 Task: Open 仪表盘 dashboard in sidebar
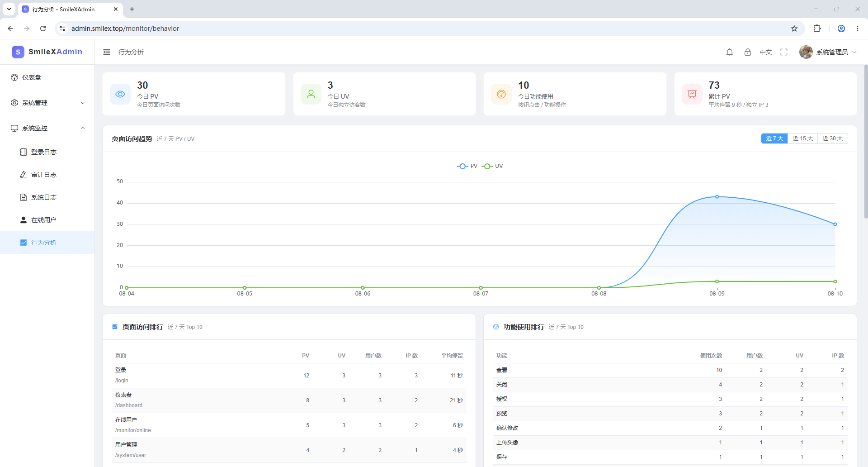click(47, 77)
